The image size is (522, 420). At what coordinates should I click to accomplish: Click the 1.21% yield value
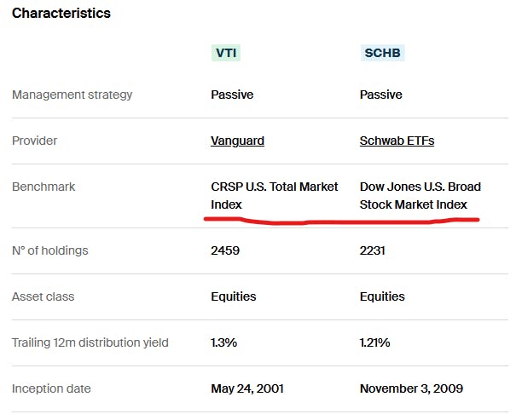374,342
